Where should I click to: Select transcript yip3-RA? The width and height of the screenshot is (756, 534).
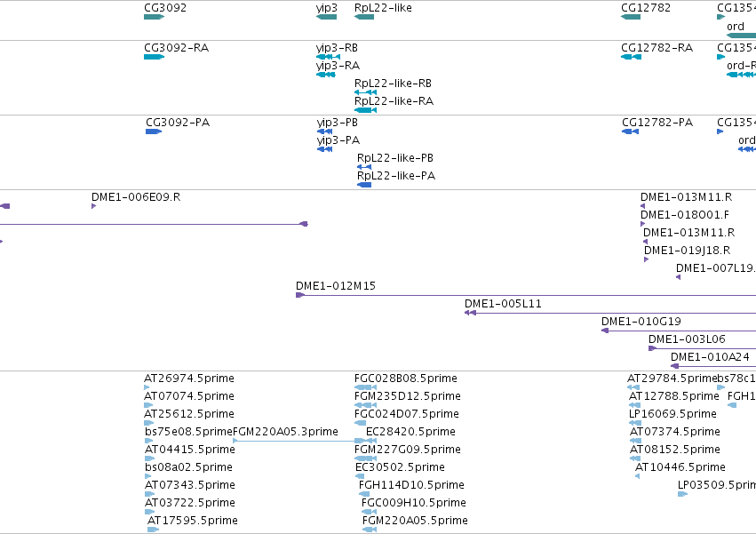338,66
